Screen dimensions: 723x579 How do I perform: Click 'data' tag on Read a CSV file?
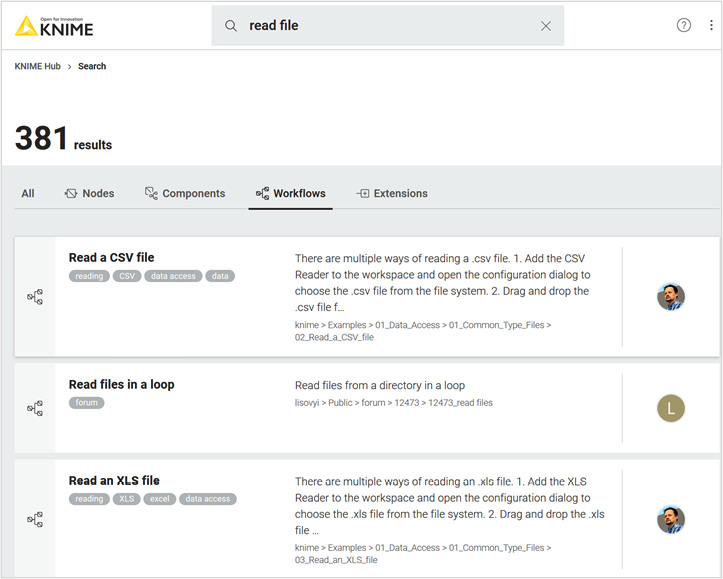tap(220, 276)
